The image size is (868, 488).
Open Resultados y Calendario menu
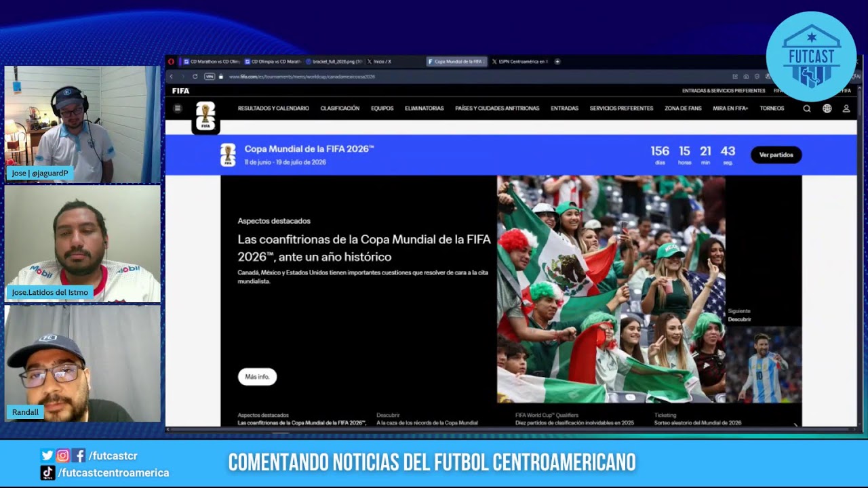[273, 108]
